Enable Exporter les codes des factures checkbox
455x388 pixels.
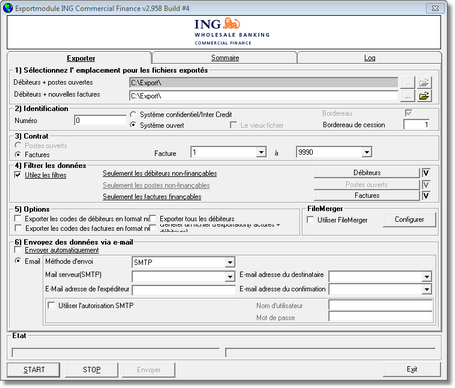[18, 228]
